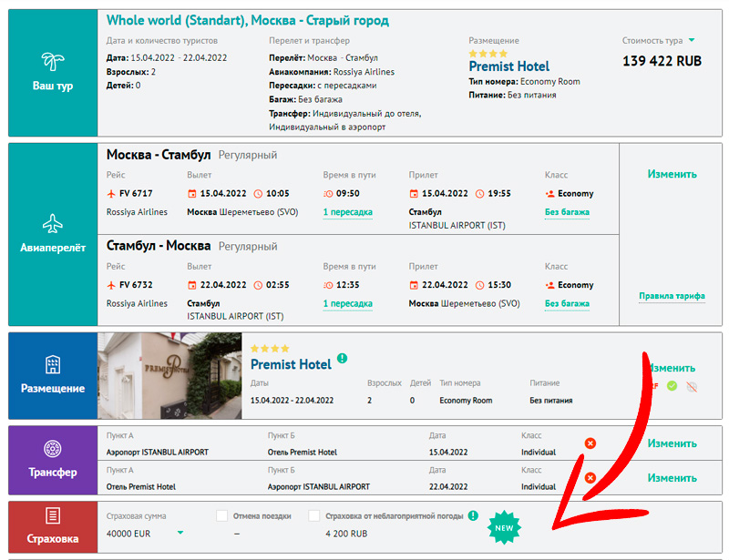This screenshot has width=729, height=560.
Task: Click the info icon next to weather insurance
Action: (473, 515)
